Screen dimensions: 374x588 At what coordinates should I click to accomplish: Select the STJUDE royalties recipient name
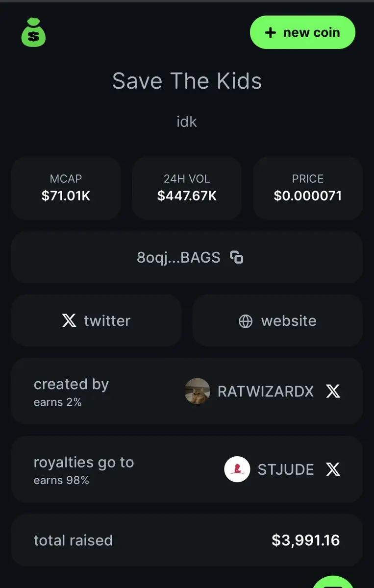click(286, 470)
